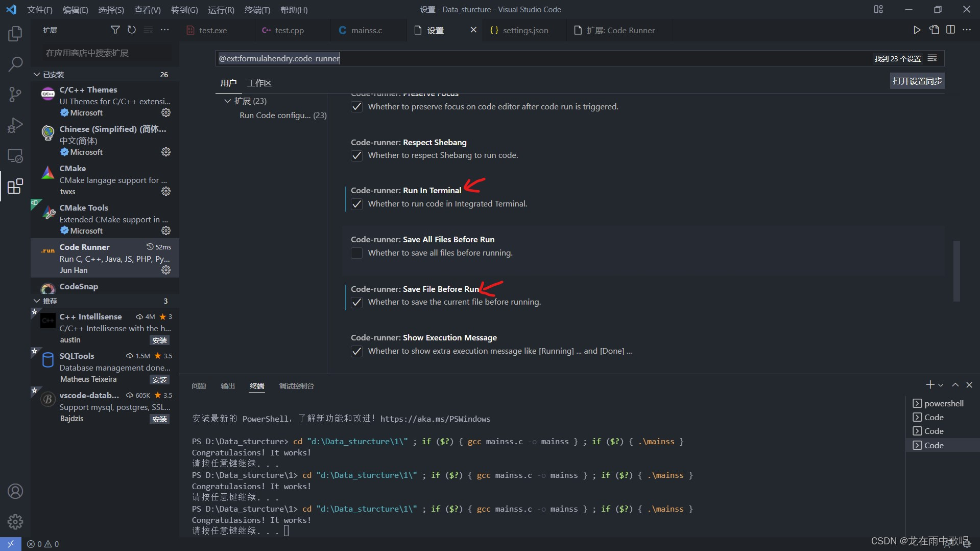Click remote window status bar indicator

click(11, 544)
